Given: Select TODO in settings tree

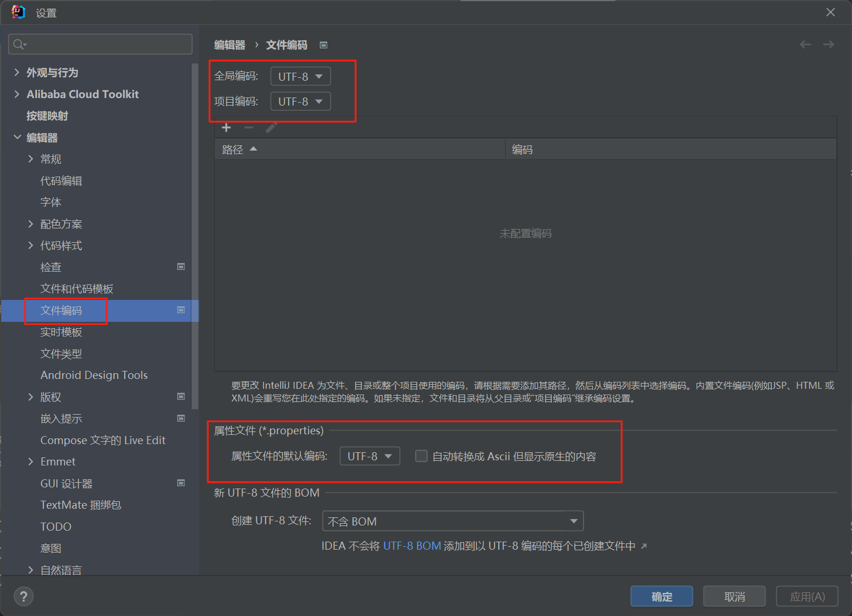Looking at the screenshot, I should coord(56,527).
